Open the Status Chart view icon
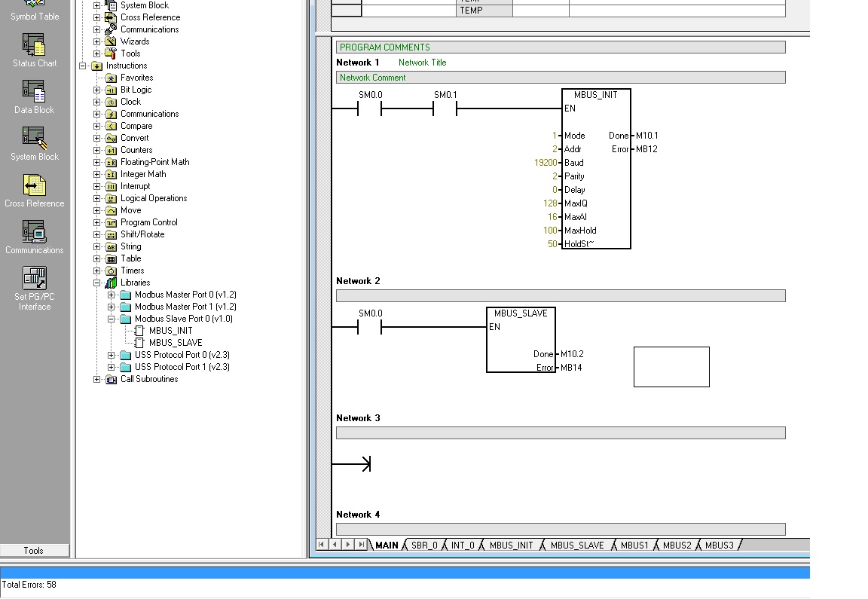Viewport: 868px width, 599px height. point(34,47)
